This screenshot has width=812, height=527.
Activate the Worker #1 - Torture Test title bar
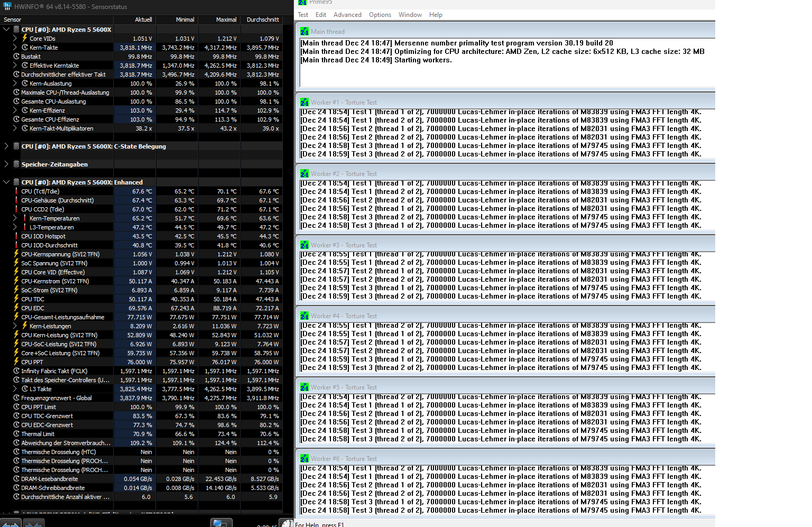pos(505,102)
